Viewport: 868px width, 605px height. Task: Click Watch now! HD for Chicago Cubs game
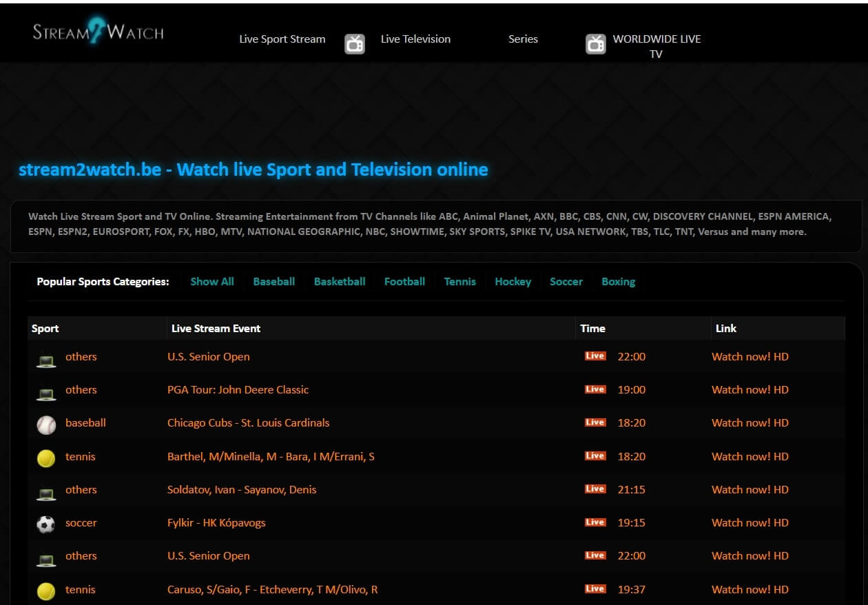pos(750,422)
